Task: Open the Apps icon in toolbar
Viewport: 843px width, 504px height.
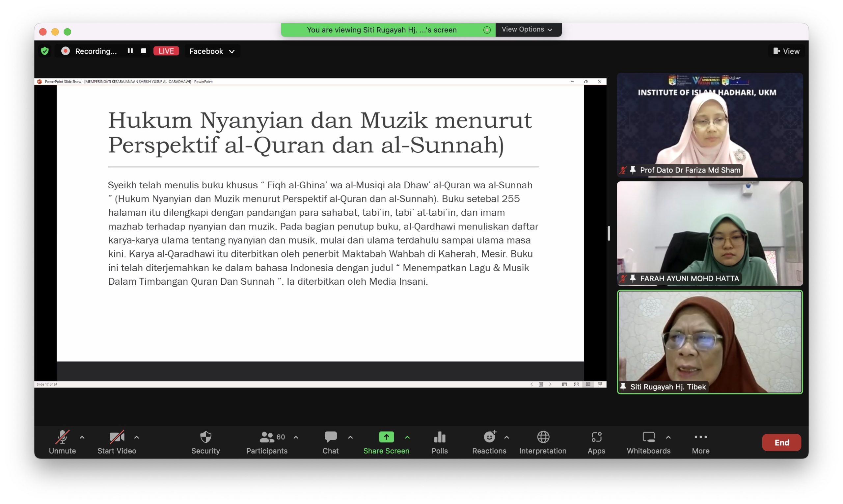Action: (596, 438)
